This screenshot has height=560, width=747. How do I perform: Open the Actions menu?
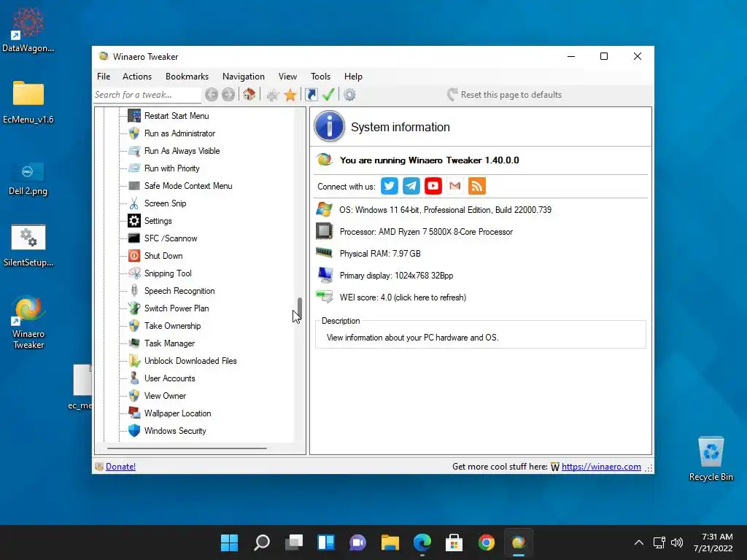[137, 76]
